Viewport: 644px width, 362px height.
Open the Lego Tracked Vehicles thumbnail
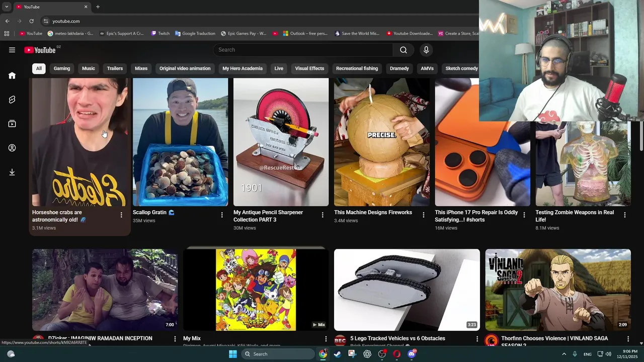(407, 290)
